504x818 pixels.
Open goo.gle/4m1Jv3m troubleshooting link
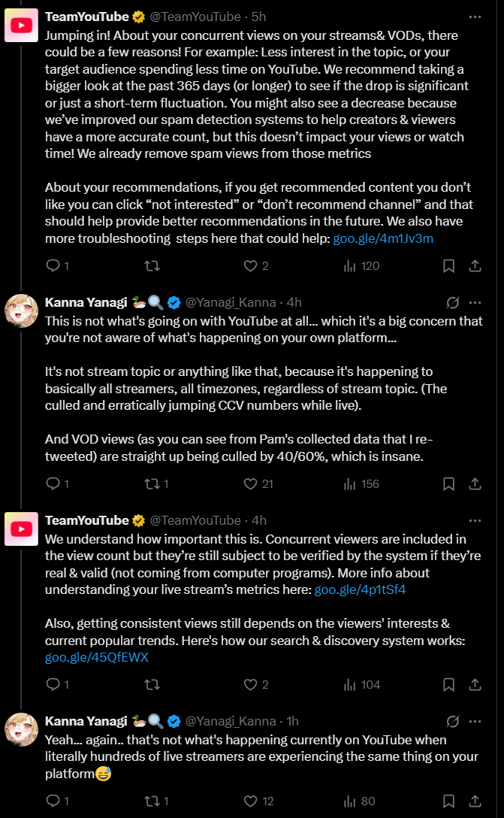383,238
